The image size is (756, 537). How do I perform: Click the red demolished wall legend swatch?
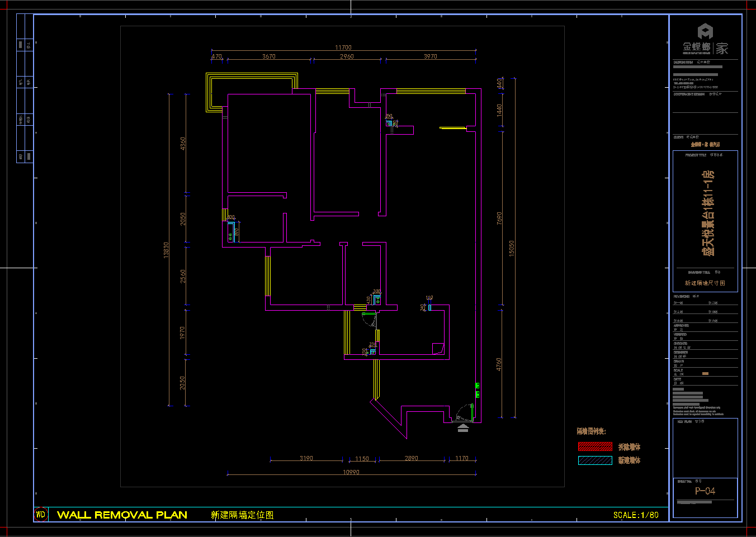[x=595, y=446]
